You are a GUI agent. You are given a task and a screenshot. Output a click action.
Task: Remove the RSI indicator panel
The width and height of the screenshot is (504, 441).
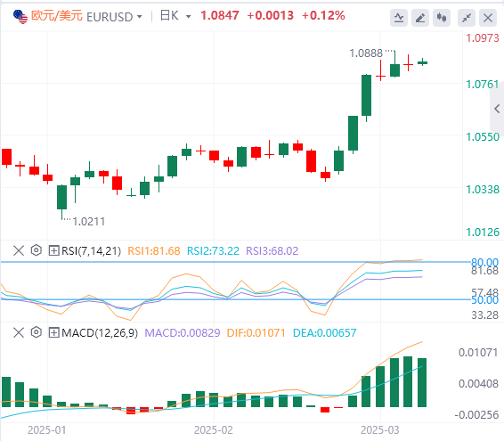point(19,250)
